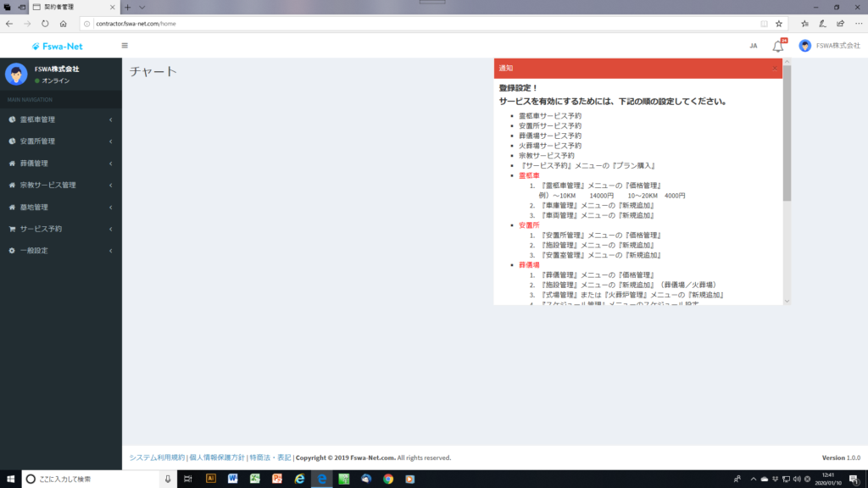868x488 pixels.
Task: Expand the サービス予約 chevron arrow
Action: pyautogui.click(x=111, y=229)
